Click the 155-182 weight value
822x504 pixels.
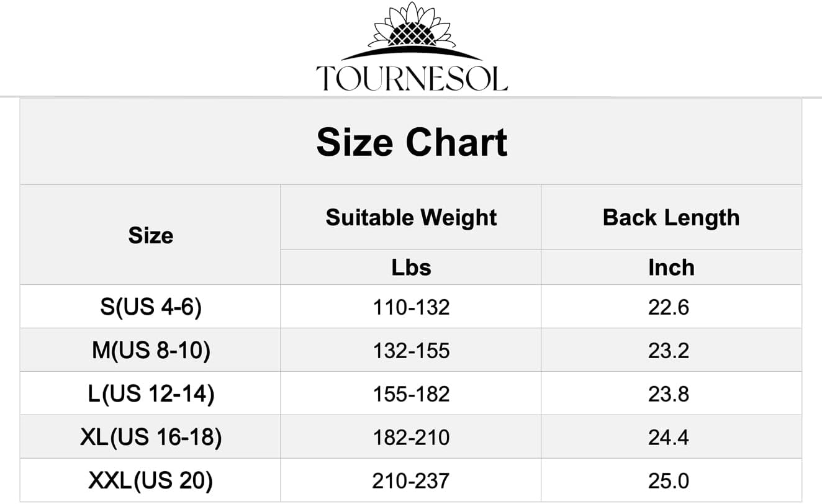(411, 394)
